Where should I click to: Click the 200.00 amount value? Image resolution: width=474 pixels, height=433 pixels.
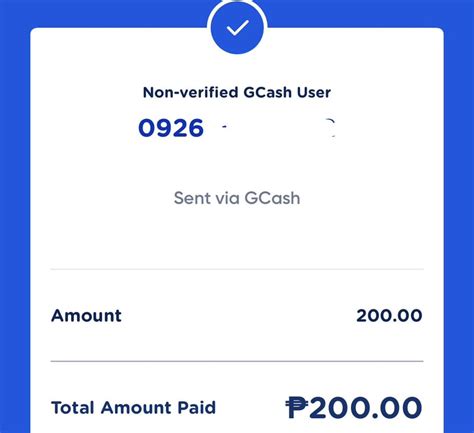(389, 315)
